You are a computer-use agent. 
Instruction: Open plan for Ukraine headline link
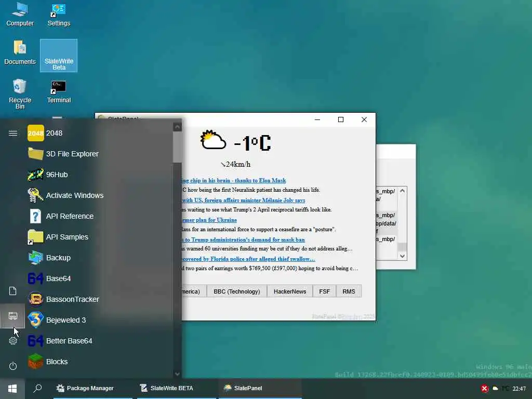point(209,220)
